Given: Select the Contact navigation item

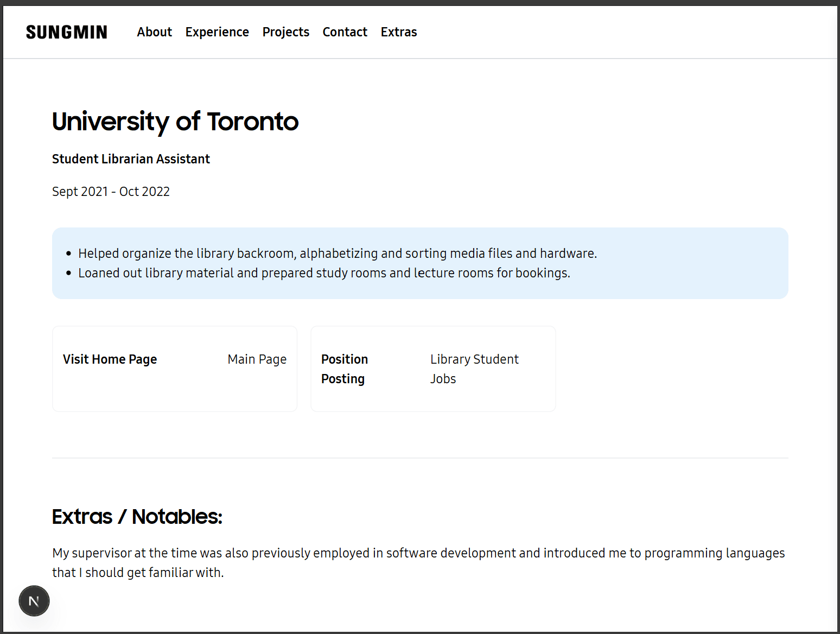Looking at the screenshot, I should click(345, 32).
